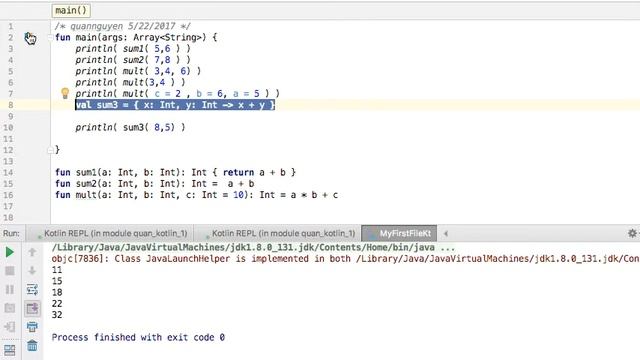This screenshot has width=640, height=360.
Task: Collapse fold marker at closing brace line 12
Action: [x=50, y=150]
